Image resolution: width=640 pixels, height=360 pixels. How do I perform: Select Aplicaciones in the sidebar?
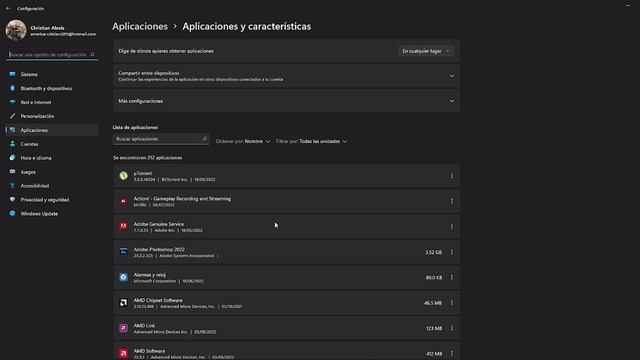[52, 130]
